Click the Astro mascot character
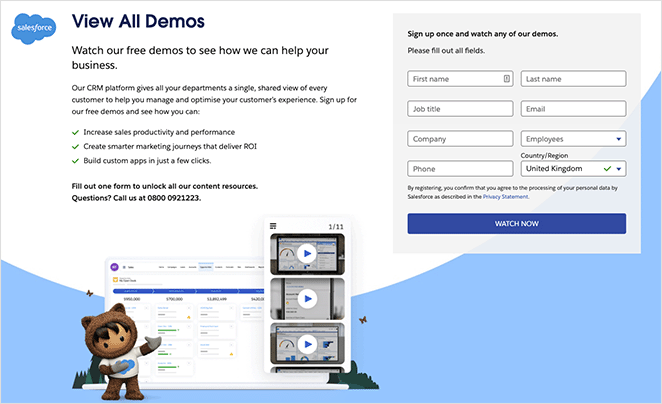 click(x=120, y=352)
